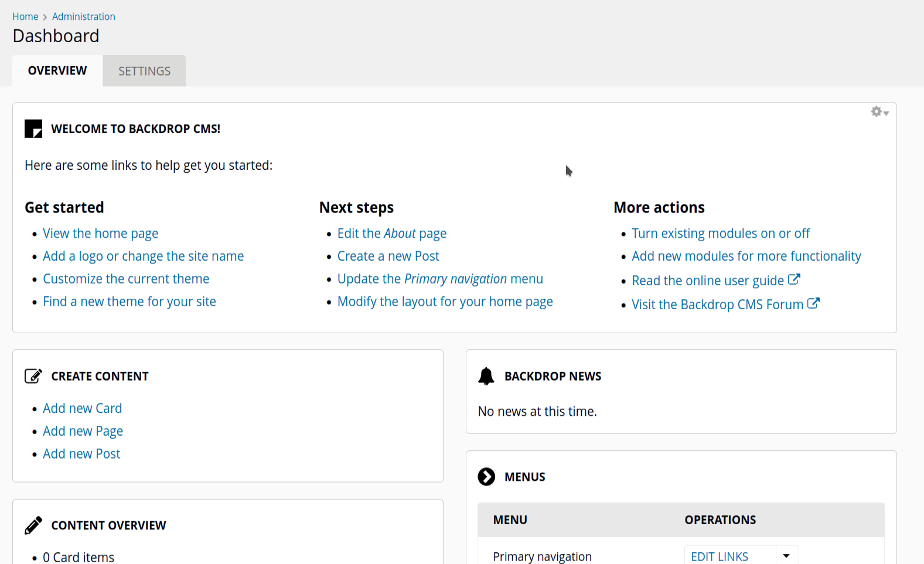Click the Backdrop logo icon beside Welcome heading
The image size is (924, 564).
[x=33, y=129]
